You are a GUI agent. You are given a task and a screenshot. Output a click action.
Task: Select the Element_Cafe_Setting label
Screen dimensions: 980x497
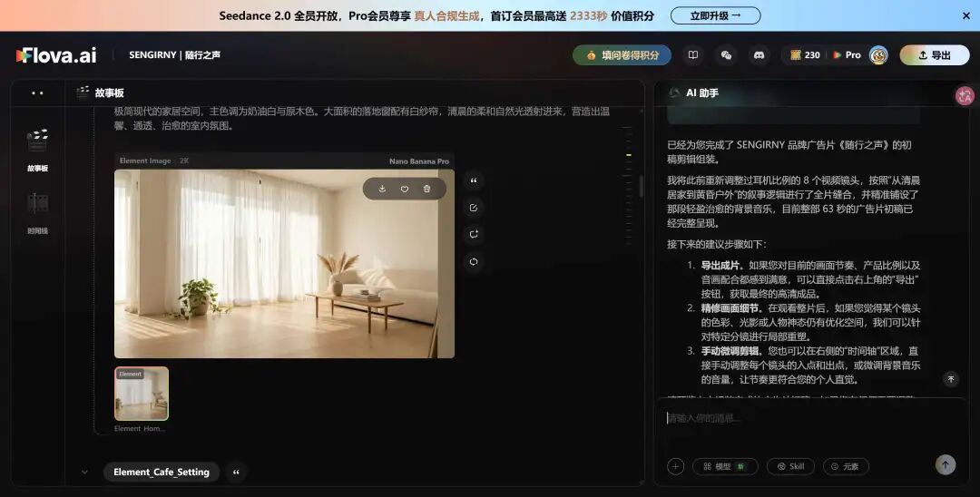(162, 472)
